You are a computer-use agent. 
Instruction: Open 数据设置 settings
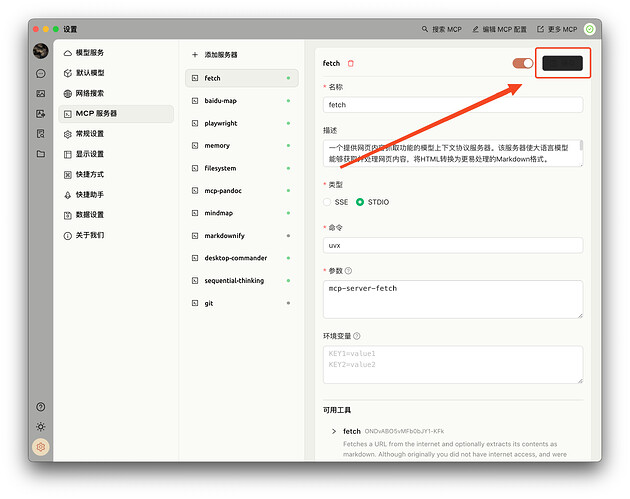[x=117, y=215]
